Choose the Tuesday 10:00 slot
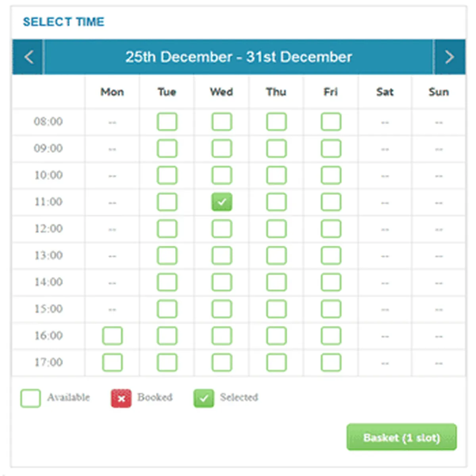 [167, 175]
